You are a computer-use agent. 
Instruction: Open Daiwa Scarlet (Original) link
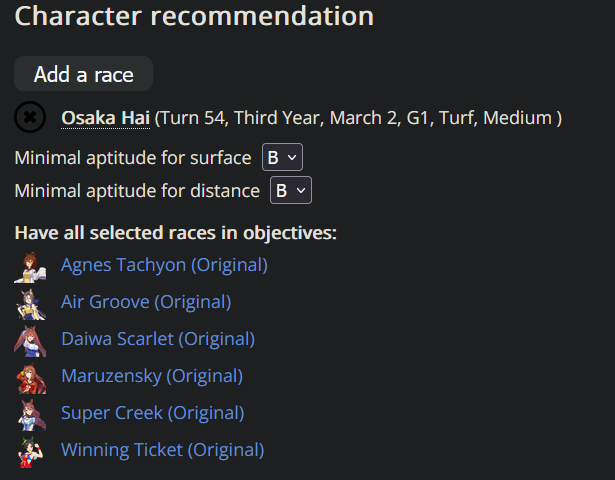(158, 339)
